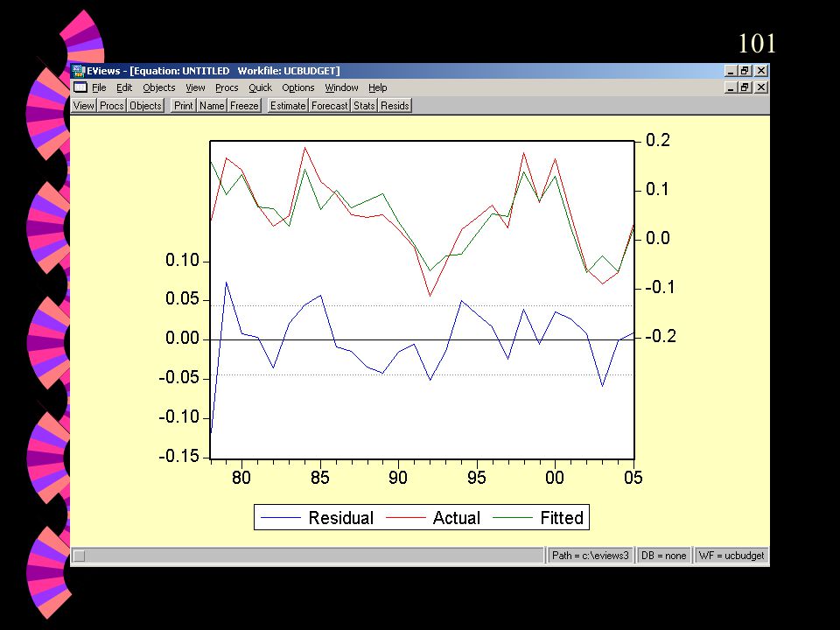Click the -0.2 right axis label

pyautogui.click(x=661, y=336)
